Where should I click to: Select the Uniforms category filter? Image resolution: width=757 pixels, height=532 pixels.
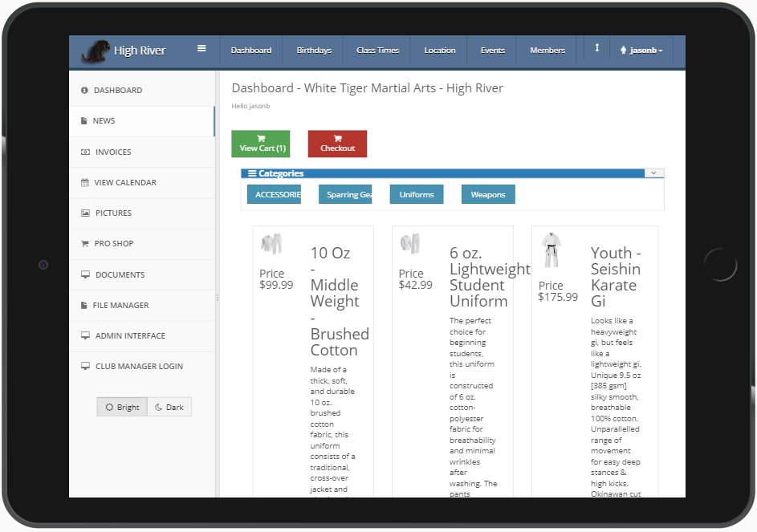(416, 193)
